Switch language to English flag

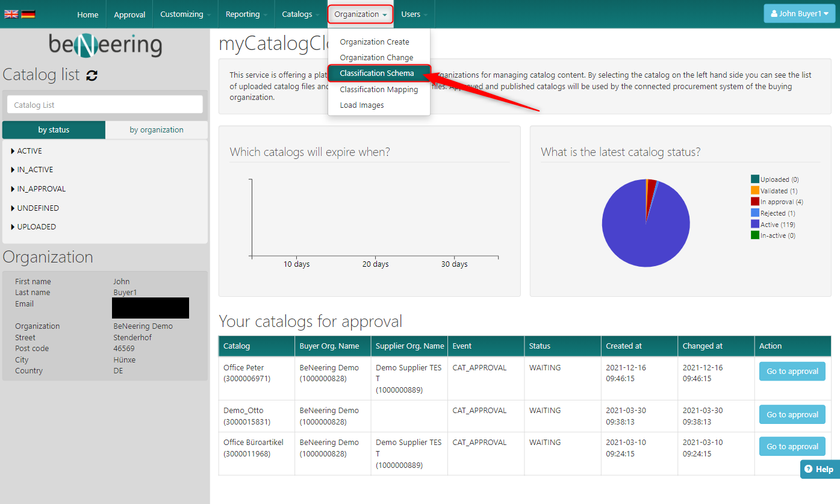11,14
